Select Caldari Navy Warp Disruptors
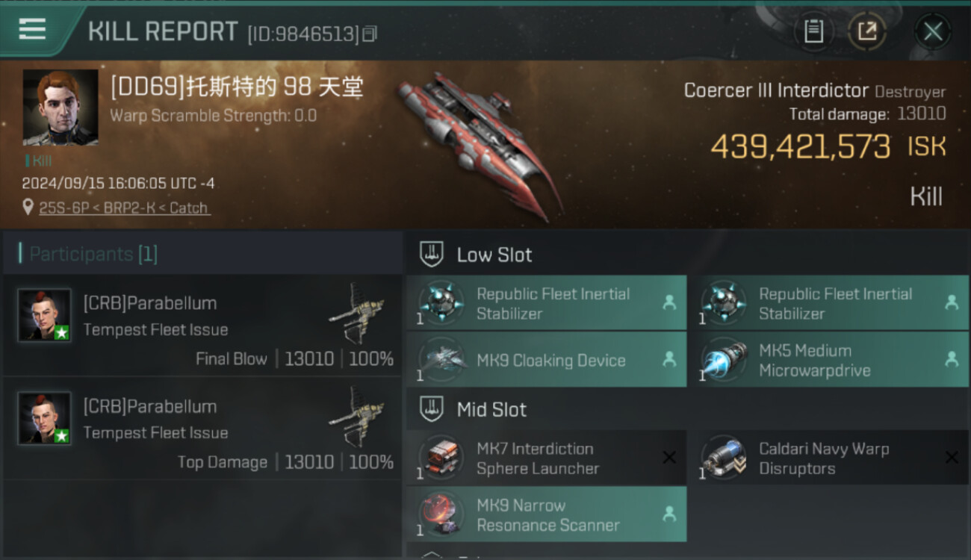Image resolution: width=971 pixels, height=560 pixels. click(828, 458)
